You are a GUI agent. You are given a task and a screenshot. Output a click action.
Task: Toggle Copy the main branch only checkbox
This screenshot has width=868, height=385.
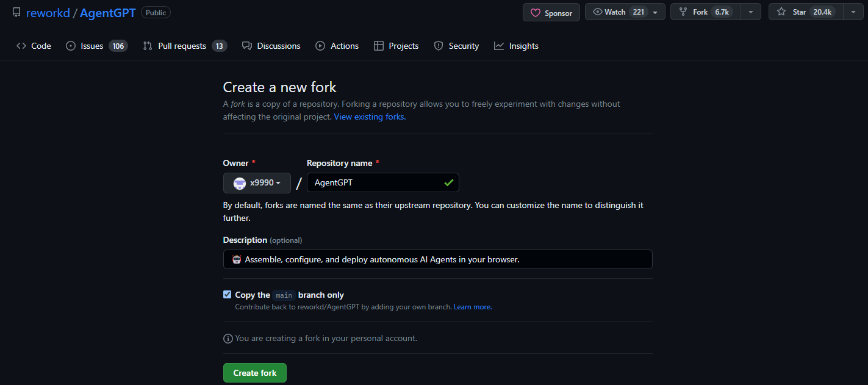pos(228,295)
